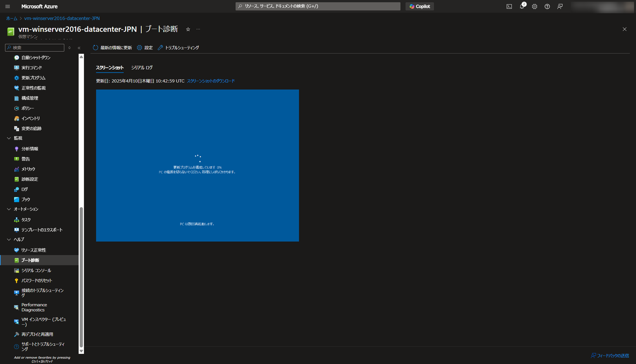Click the Copilot button
Screen dimensions: 636x364
[x=420, y=6]
